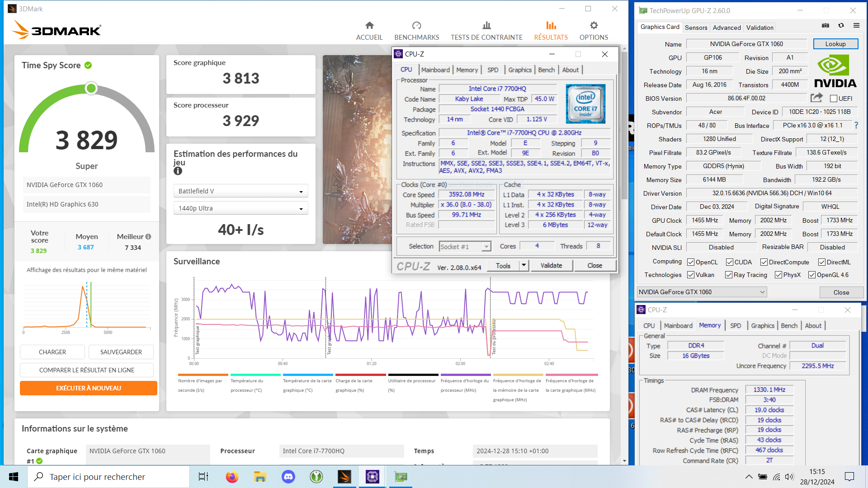Click the info icon under Estimation des performances
Image resolution: width=868 pixels, height=488 pixels.
178,171
